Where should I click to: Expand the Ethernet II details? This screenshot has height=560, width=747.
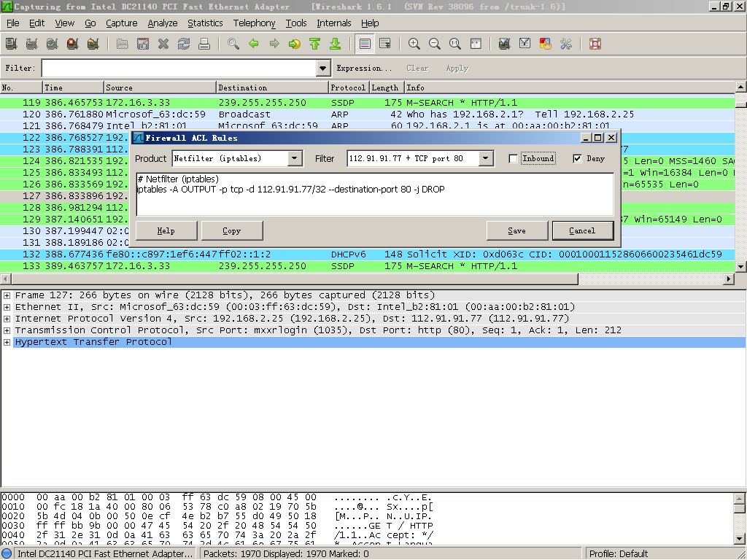click(x=7, y=307)
